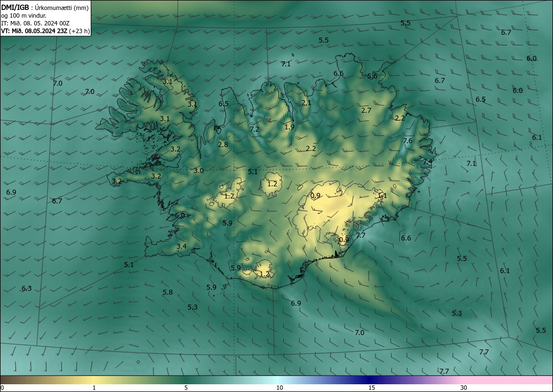Click the 'IT: Mið. 08. 05. 2024 00Z' line

(x=35, y=23)
